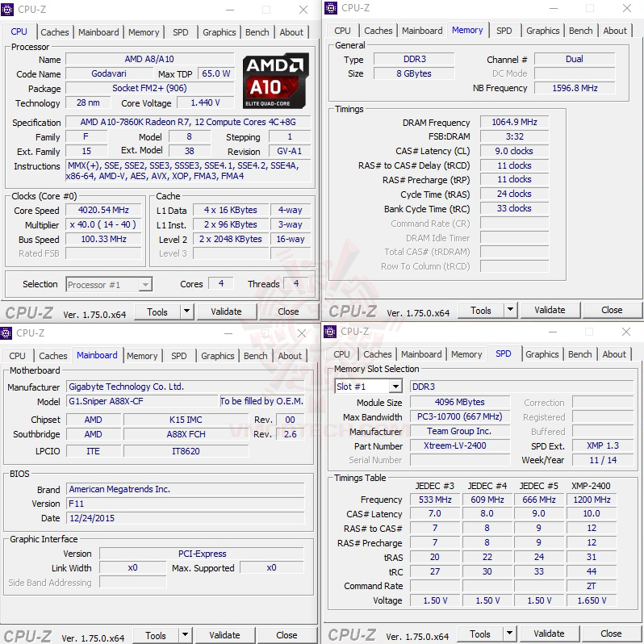Expand the Slot #1 memory slot selector
Image resolution: width=644 pixels, height=644 pixels.
395,387
